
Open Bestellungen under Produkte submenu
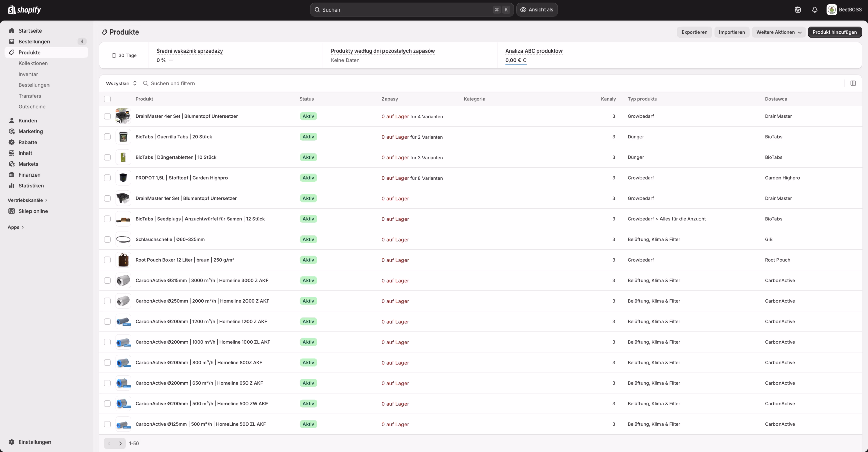point(34,85)
